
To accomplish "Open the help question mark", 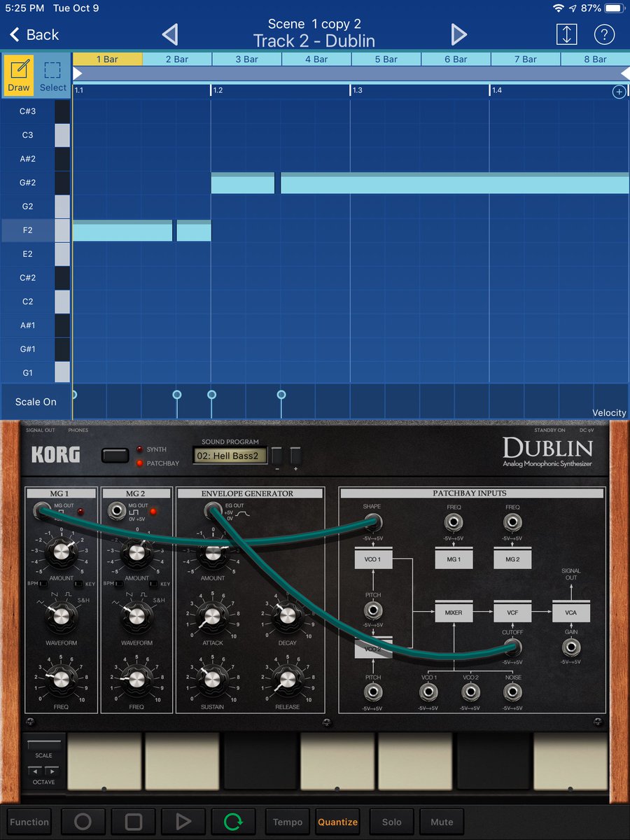I will click(604, 34).
